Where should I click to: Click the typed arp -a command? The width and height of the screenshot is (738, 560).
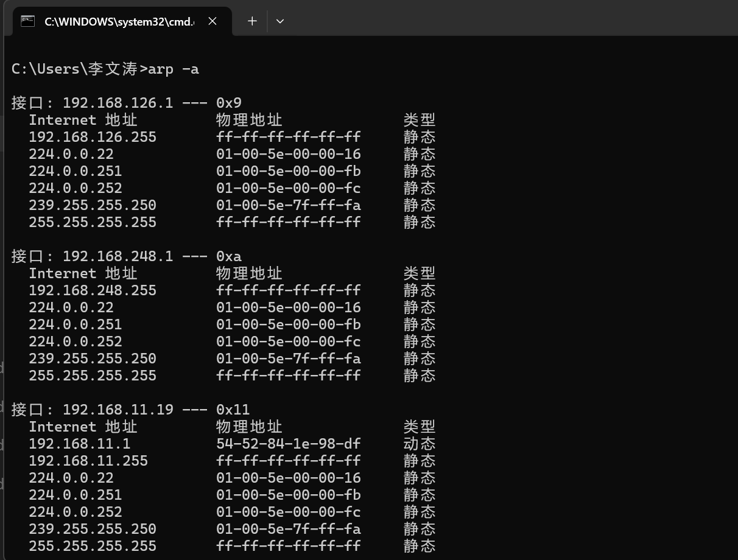(174, 69)
